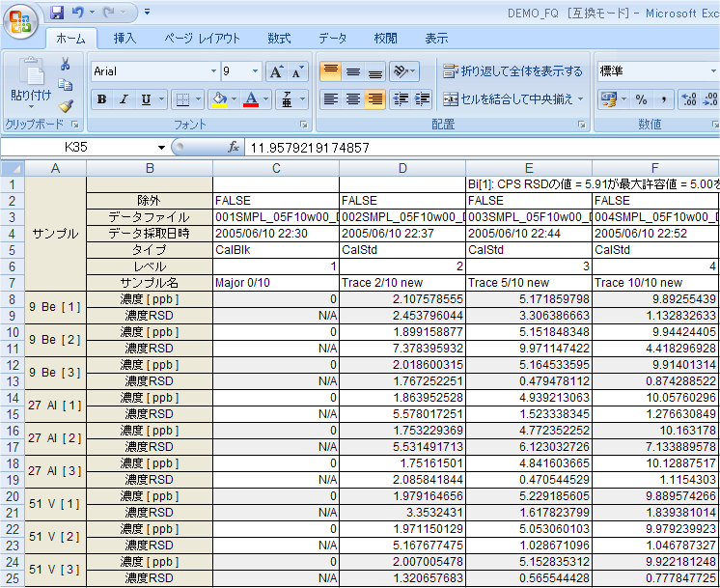Toggle italic formatting
The width and height of the screenshot is (720, 588).
click(124, 99)
